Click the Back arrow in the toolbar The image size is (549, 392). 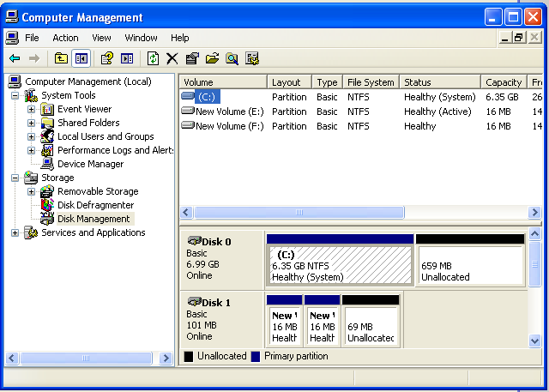[15, 58]
